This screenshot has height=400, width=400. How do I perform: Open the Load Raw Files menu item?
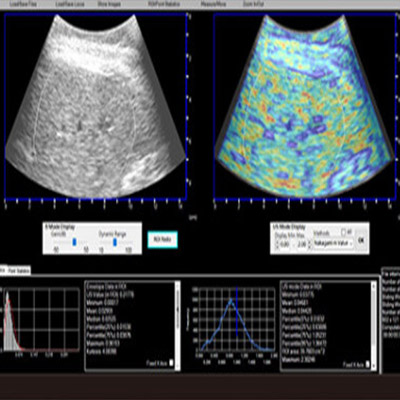click(x=23, y=5)
